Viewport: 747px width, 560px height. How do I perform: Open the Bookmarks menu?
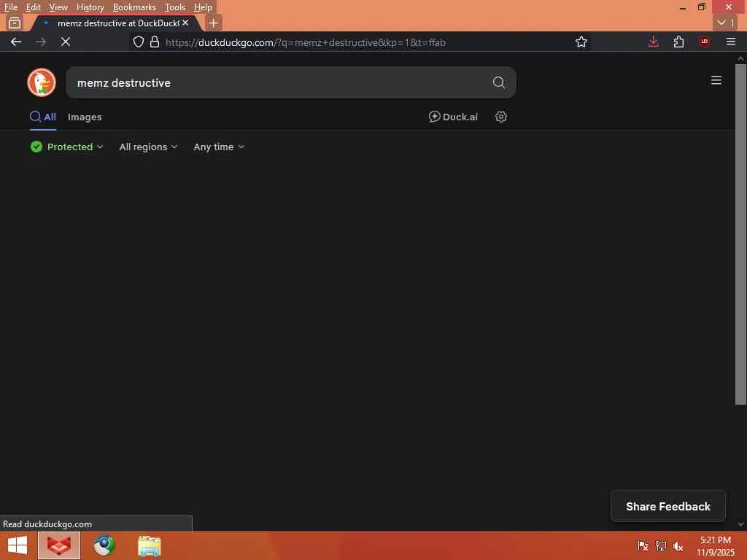[134, 7]
